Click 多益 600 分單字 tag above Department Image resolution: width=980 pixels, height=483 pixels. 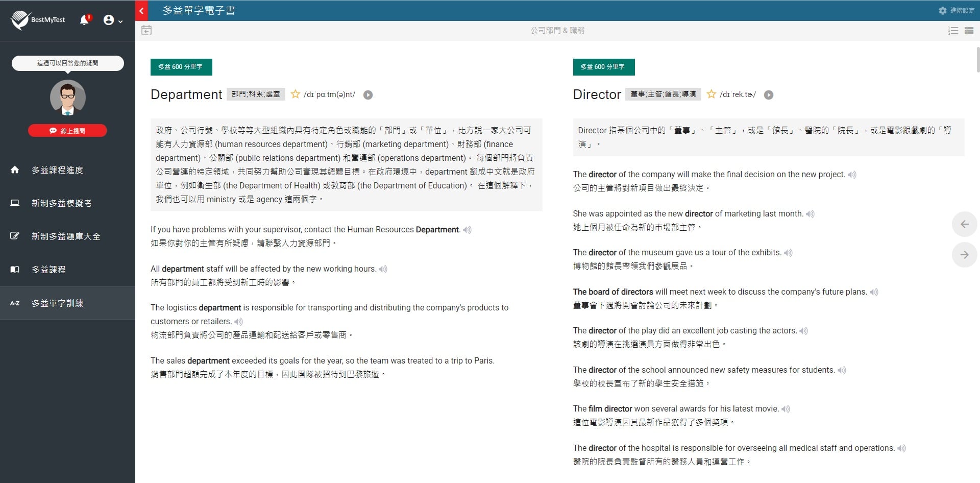181,67
